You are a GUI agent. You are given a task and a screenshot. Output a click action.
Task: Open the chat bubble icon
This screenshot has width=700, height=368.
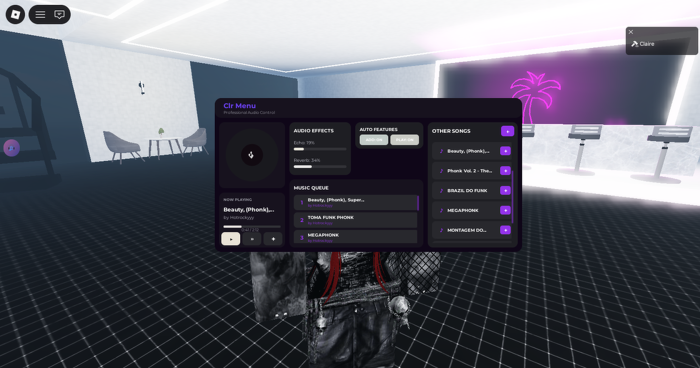(x=59, y=15)
